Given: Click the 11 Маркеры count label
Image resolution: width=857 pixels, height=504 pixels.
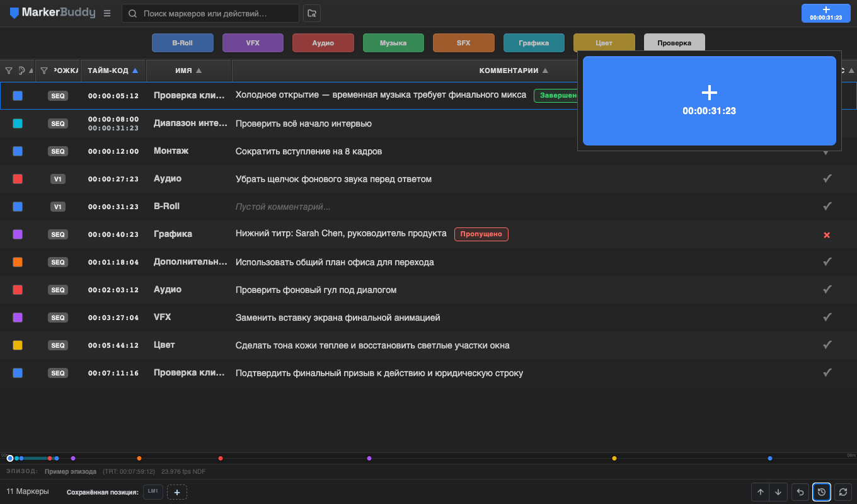Looking at the screenshot, I should pos(28,491).
